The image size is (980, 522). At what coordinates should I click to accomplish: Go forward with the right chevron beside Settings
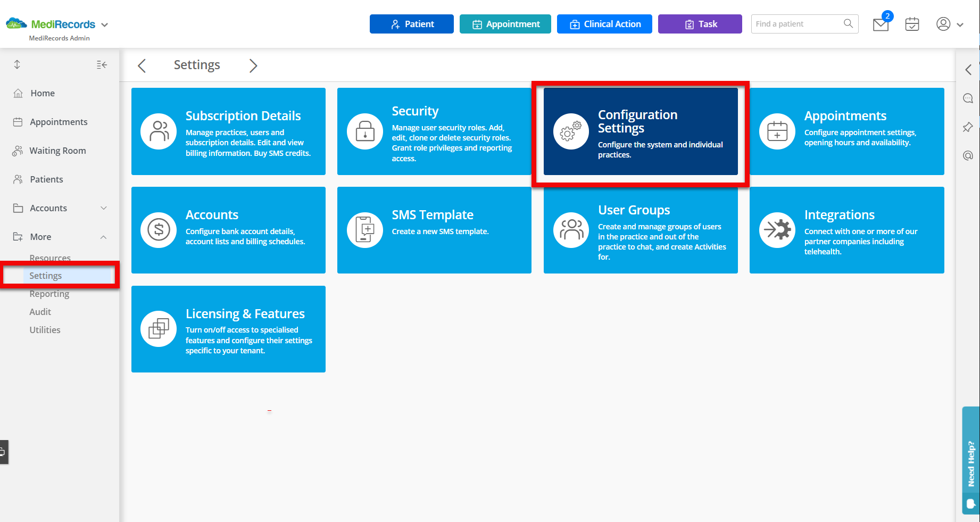(253, 65)
